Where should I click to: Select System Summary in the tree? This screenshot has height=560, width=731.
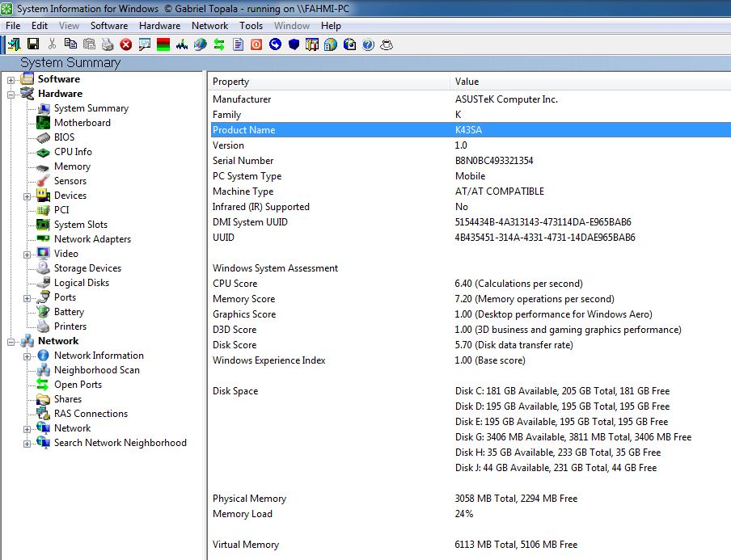(91, 108)
